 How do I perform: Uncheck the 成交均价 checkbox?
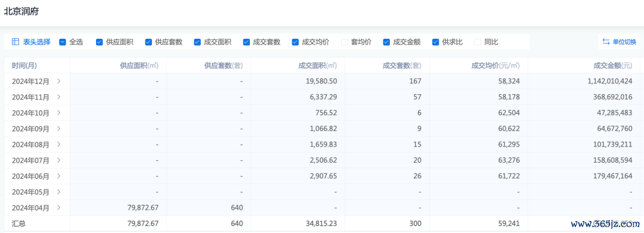(295, 42)
